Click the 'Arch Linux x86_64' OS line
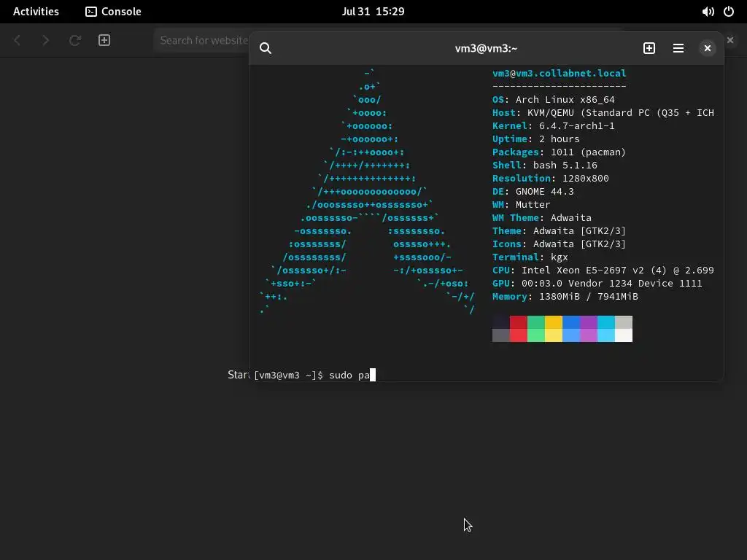This screenshot has width=747, height=560. point(554,99)
